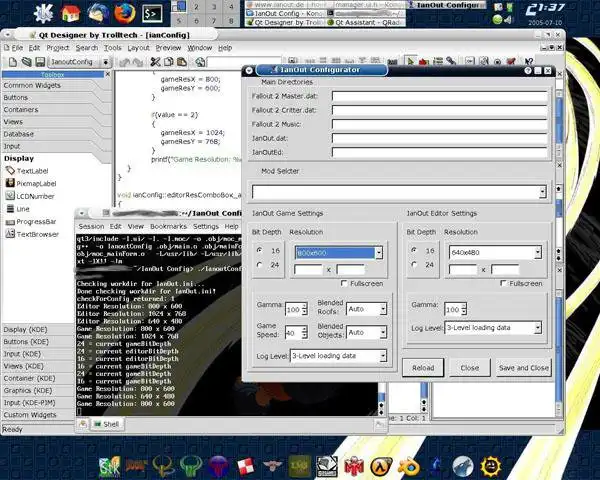The width and height of the screenshot is (600, 480).
Task: Adjust the editor Gamma spinbox arrows
Action: (464, 309)
